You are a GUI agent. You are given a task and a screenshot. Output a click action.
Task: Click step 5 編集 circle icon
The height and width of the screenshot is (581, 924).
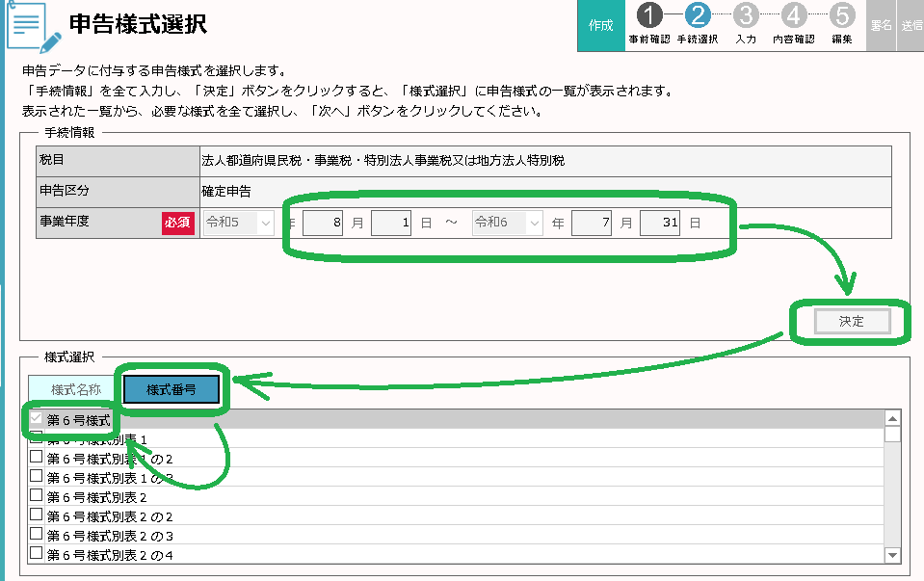pos(841,16)
